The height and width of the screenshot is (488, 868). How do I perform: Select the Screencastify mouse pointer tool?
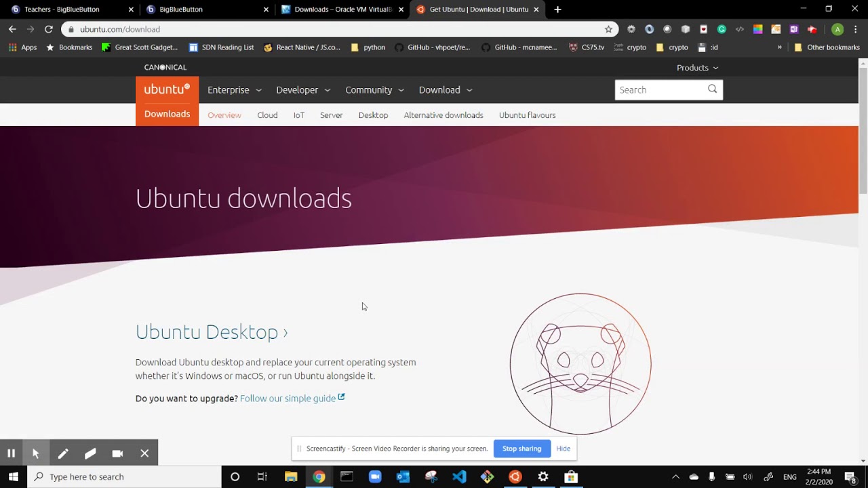point(36,453)
